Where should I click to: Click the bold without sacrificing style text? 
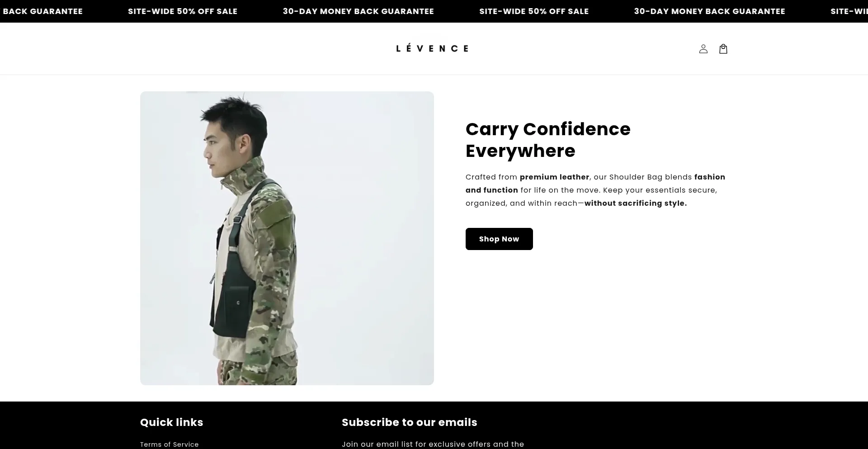[x=636, y=203]
